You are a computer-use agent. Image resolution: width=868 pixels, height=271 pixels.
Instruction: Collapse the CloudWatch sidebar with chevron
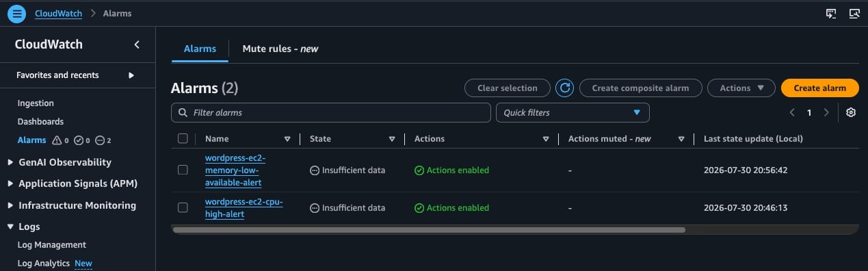click(x=137, y=44)
